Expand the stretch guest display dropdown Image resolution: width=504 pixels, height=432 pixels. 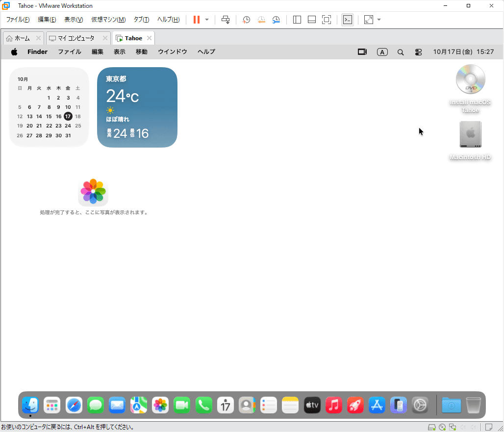tap(379, 20)
